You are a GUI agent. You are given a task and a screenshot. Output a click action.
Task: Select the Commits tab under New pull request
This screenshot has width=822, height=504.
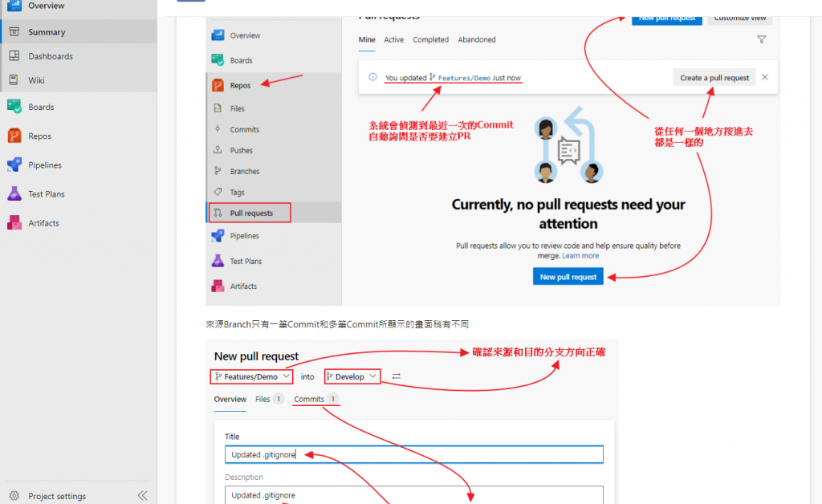[316, 399]
